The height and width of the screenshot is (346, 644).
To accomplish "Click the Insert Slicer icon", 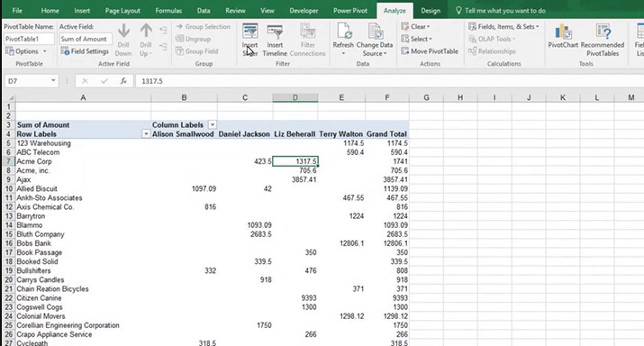I will [249, 32].
